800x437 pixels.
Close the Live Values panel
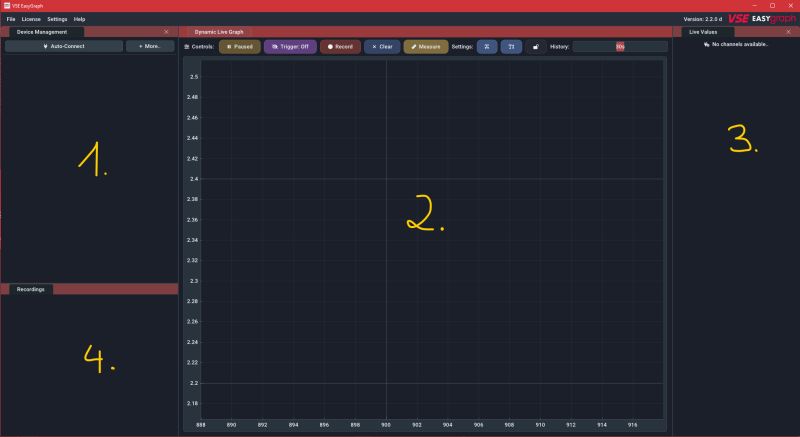(x=788, y=32)
